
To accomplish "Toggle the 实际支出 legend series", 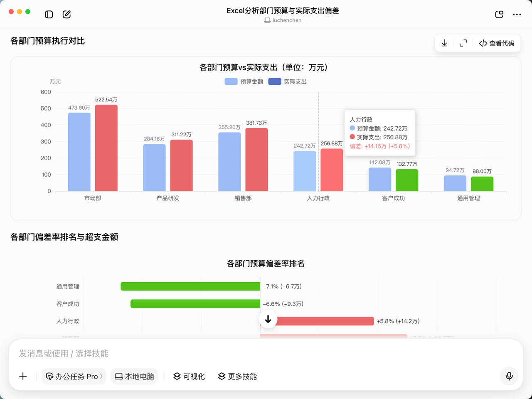I will [x=288, y=81].
